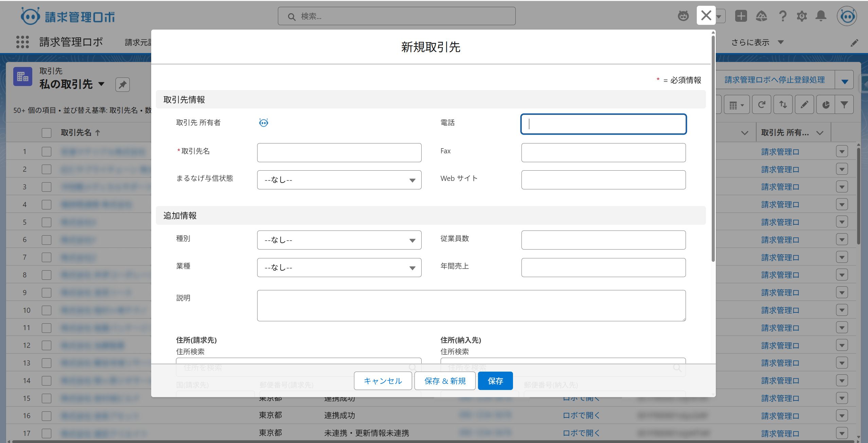
Task: Pin the 私の取引先 list view
Action: (x=122, y=84)
